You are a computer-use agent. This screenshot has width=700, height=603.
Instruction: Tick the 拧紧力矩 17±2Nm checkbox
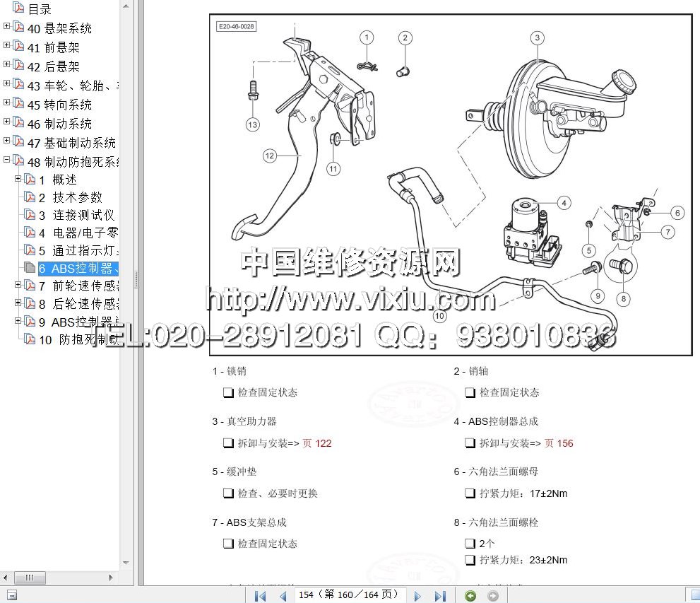tap(470, 494)
